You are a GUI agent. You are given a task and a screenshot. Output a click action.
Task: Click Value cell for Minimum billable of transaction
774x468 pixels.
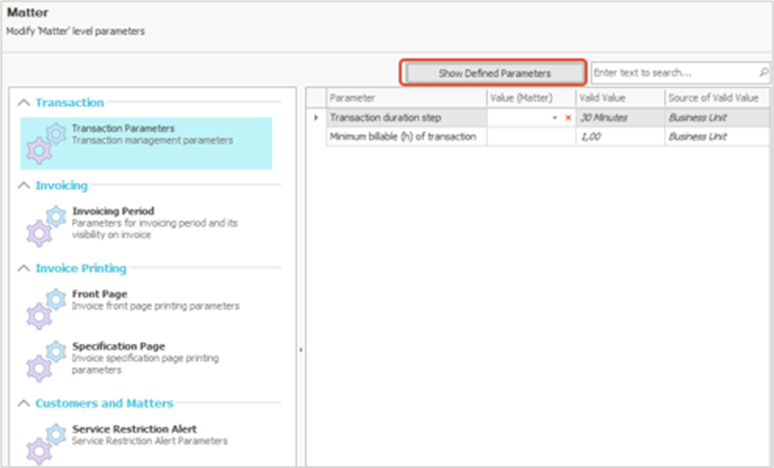click(x=530, y=137)
